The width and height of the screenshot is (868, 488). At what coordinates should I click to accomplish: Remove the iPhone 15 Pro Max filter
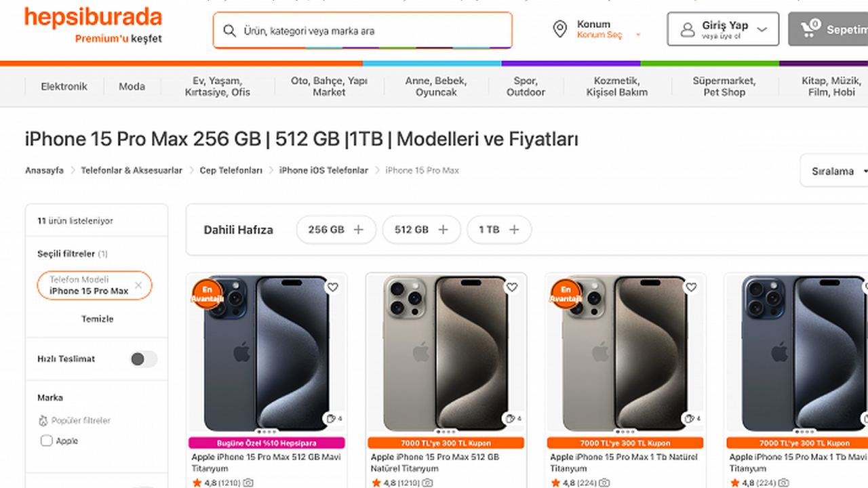tap(138, 285)
